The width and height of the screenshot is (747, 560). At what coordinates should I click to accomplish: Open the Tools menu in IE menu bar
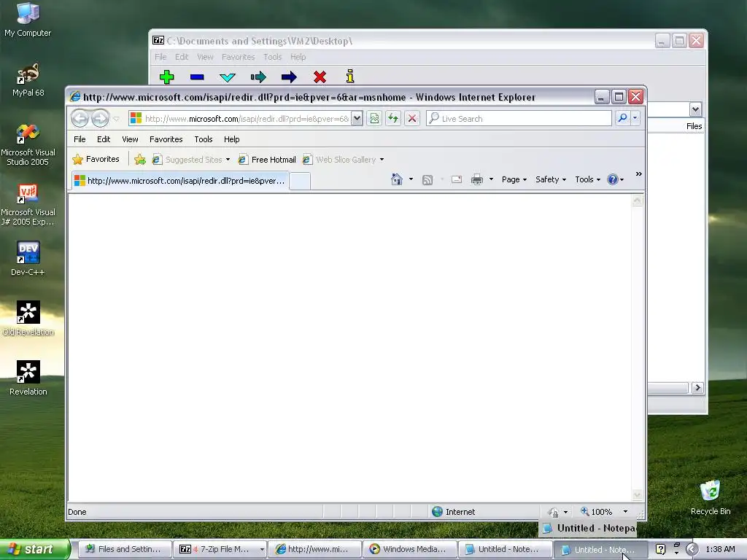pyautogui.click(x=203, y=139)
